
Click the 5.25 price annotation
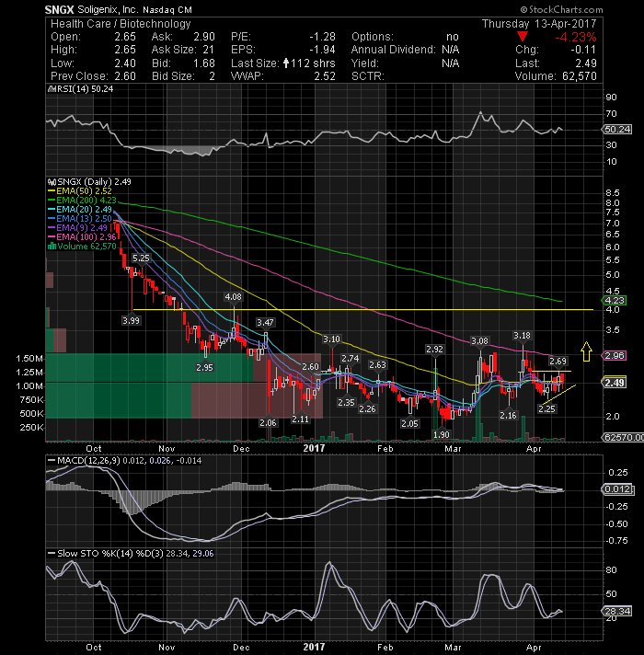(x=141, y=259)
